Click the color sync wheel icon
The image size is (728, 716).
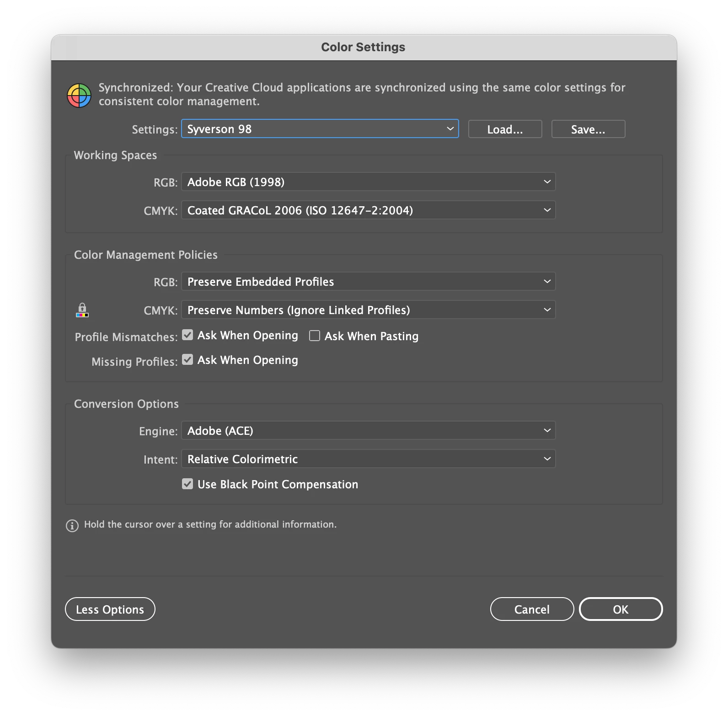(x=80, y=96)
